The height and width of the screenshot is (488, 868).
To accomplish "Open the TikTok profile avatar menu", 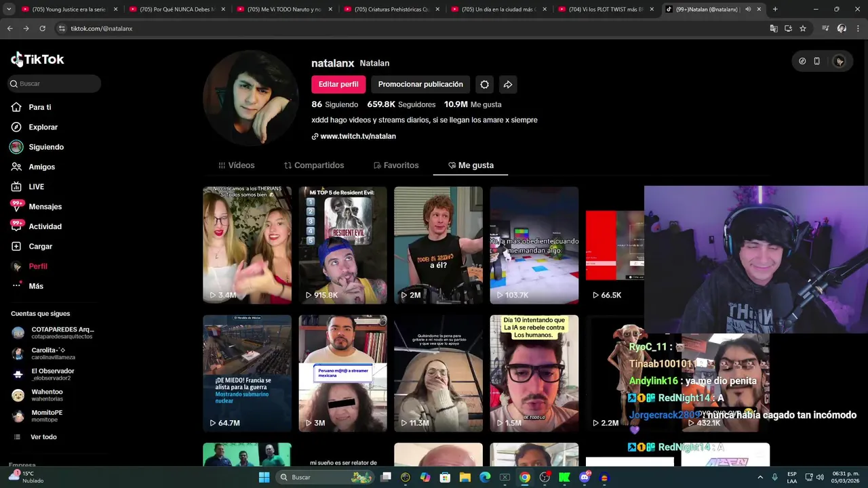I will click(x=840, y=61).
